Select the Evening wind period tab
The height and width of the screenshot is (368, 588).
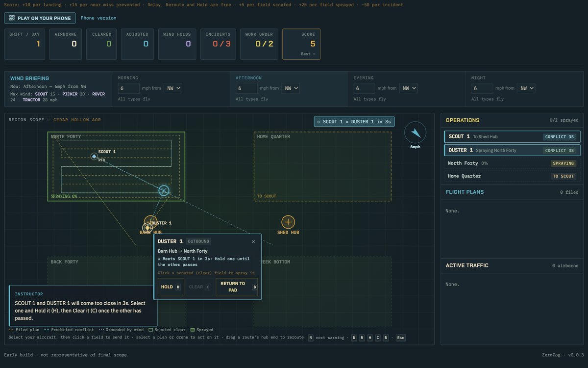(407, 89)
